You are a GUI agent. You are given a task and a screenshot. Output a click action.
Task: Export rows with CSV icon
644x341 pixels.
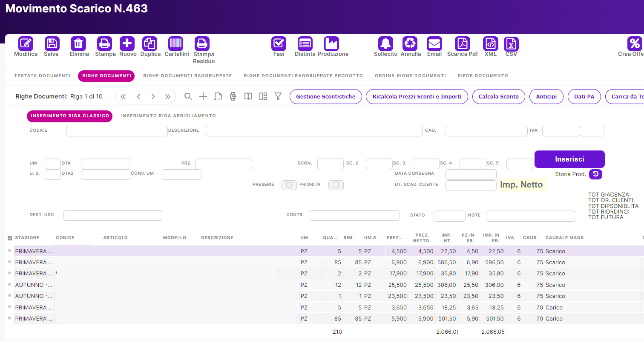point(511,43)
